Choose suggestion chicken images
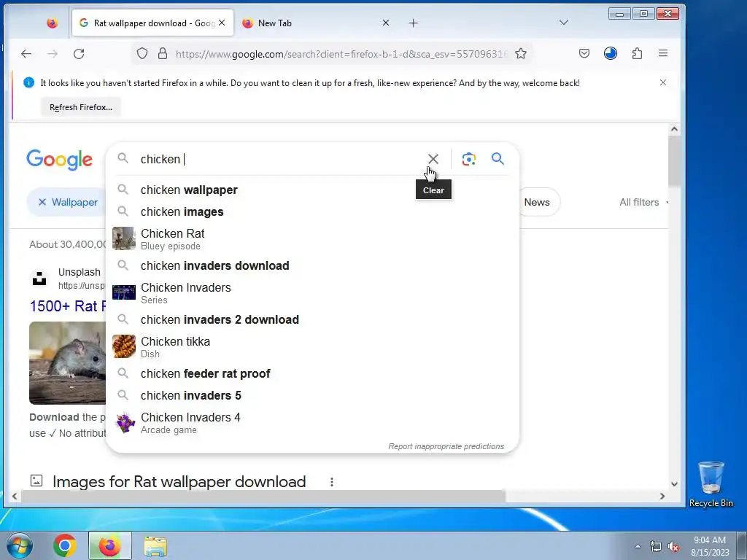Image resolution: width=747 pixels, height=560 pixels. pyautogui.click(x=312, y=211)
